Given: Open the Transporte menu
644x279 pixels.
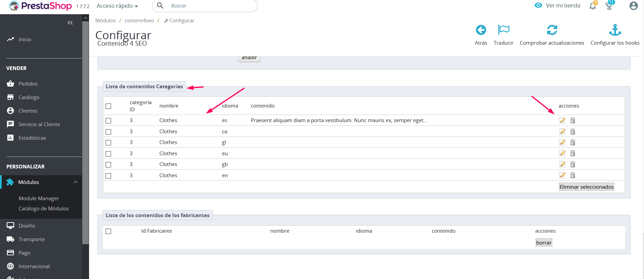Looking at the screenshot, I should (x=31, y=239).
